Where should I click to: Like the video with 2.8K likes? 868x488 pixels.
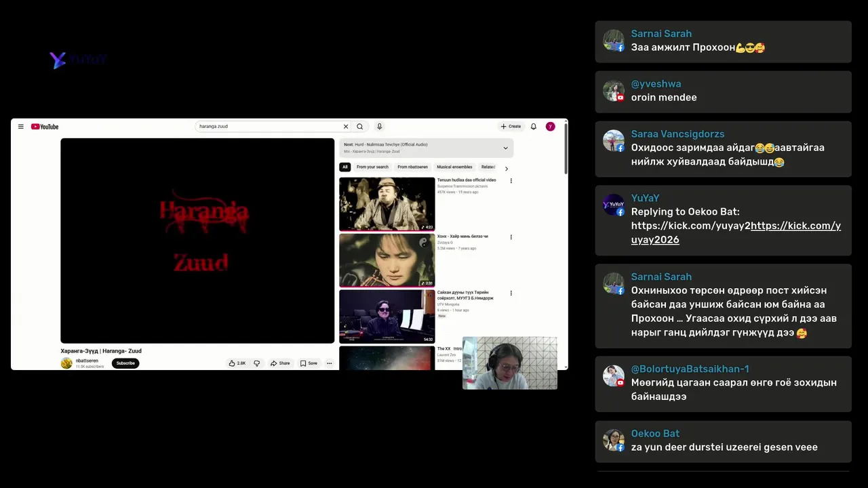click(x=237, y=363)
